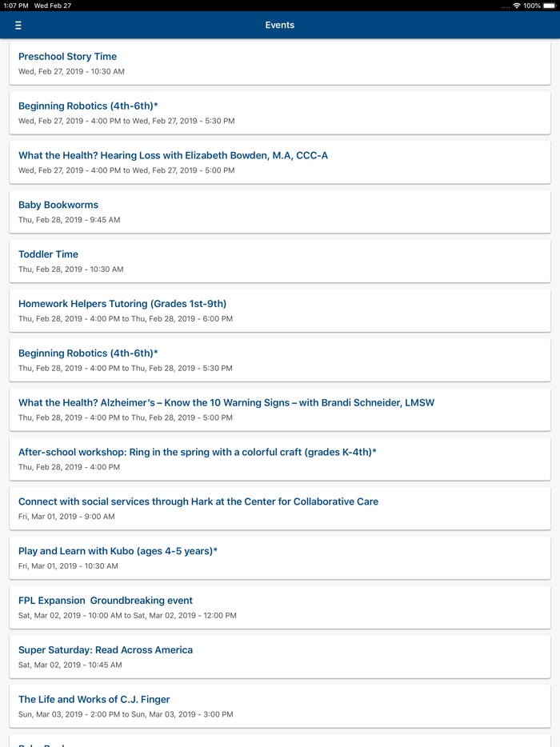Select FPL Expansion Groundbreaking event
The width and height of the screenshot is (560, 747).
coord(280,607)
